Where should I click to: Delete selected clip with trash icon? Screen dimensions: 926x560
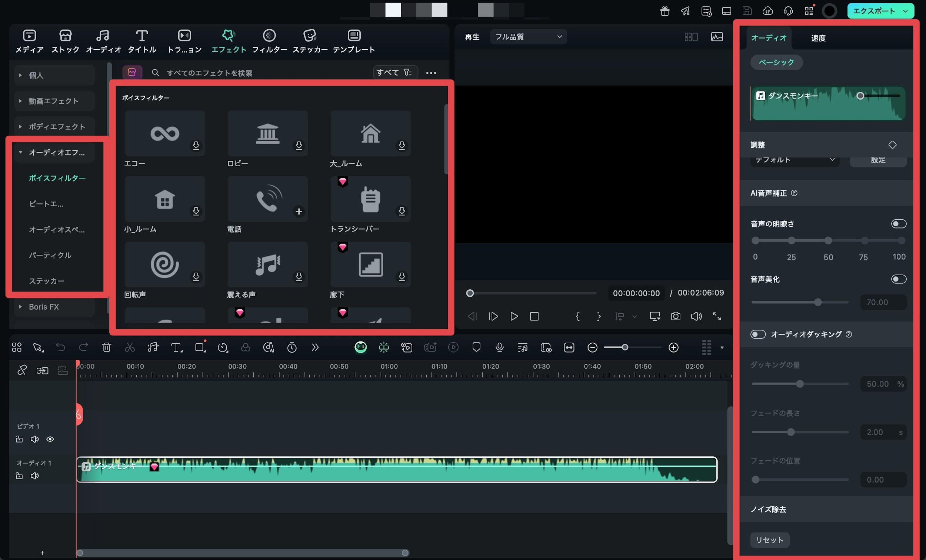[107, 348]
